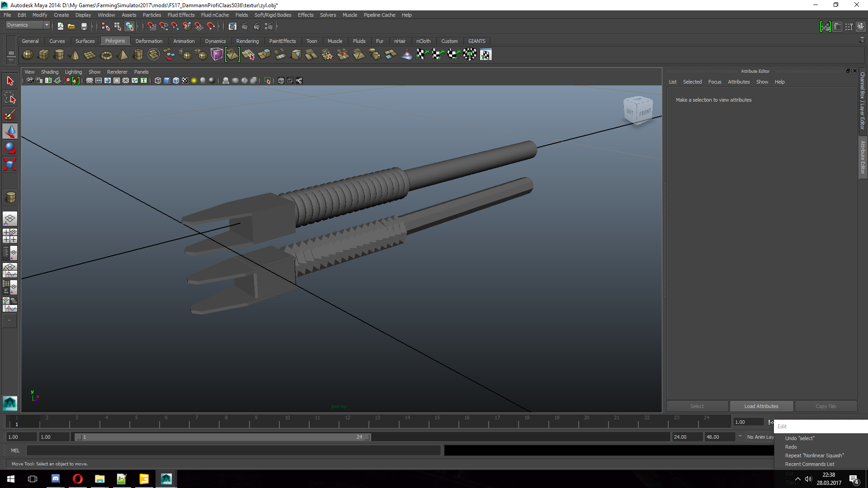Select the Scale tool in toolbox
The height and width of the screenshot is (488, 868).
[10, 164]
